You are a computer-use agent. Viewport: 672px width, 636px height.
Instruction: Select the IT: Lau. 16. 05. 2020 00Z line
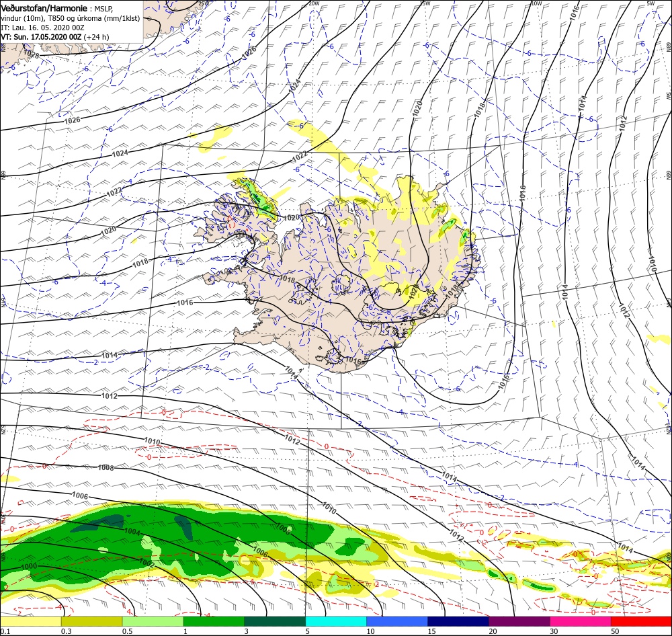[x=42, y=28]
